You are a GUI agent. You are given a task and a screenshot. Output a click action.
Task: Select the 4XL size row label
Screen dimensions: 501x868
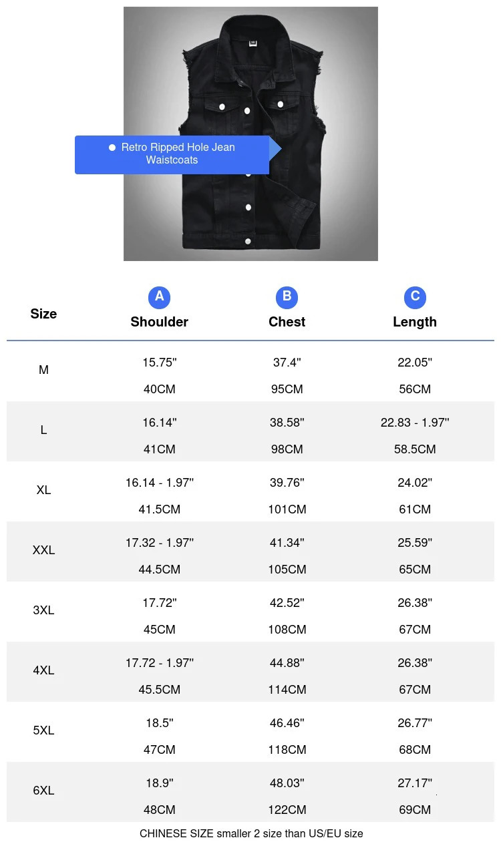[x=43, y=670]
